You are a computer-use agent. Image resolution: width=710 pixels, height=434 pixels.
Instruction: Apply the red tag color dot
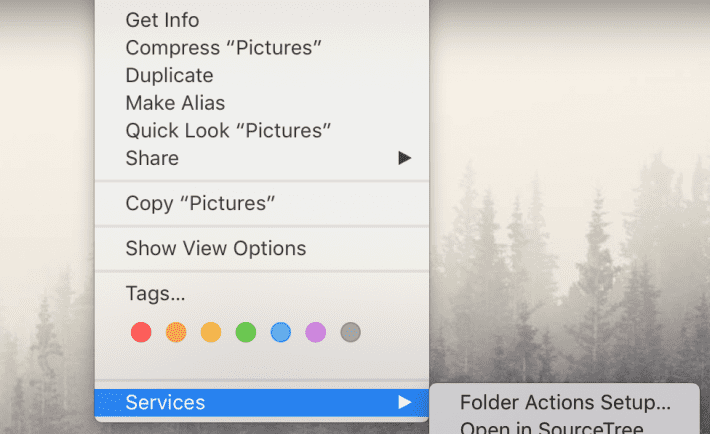click(141, 332)
